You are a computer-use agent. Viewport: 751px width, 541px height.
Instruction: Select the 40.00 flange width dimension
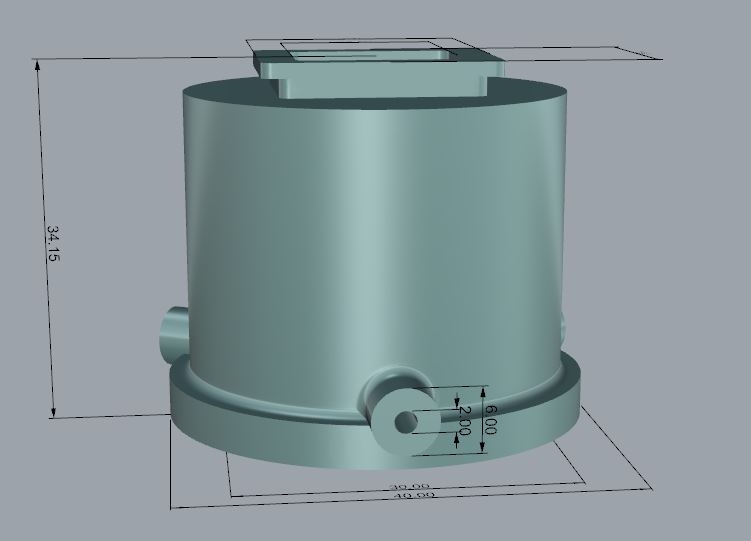pyautogui.click(x=413, y=495)
